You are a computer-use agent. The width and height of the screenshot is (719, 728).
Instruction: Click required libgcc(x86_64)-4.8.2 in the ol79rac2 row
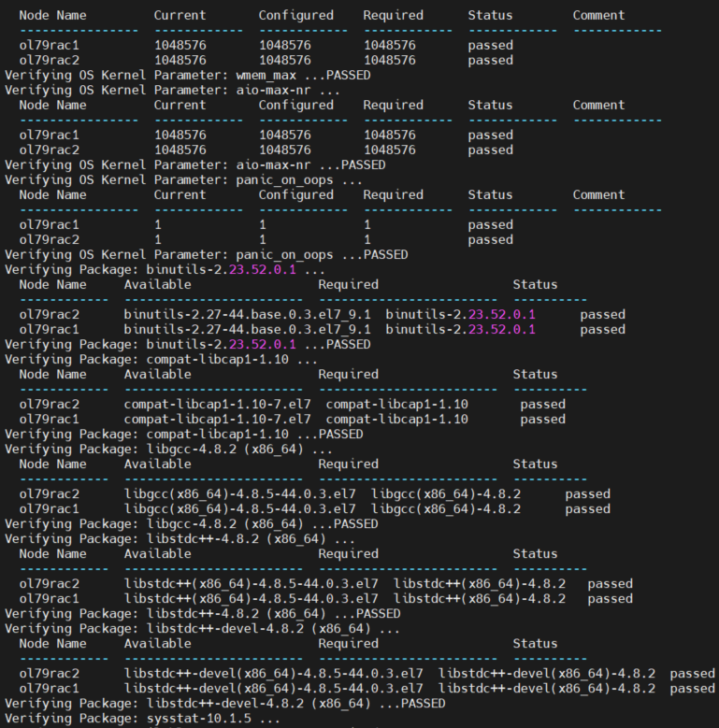pos(446,494)
